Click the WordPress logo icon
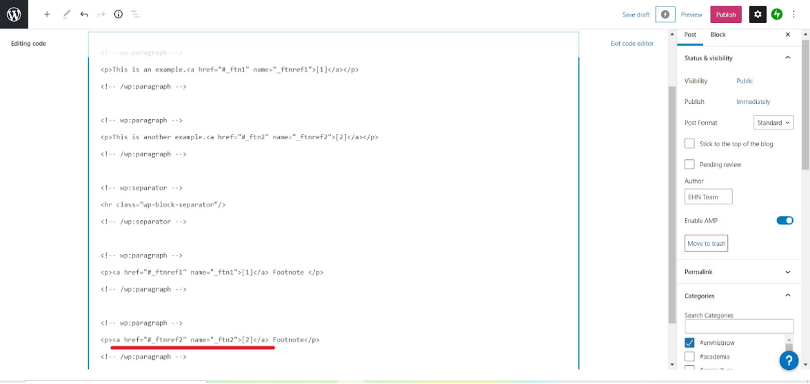Image resolution: width=810 pixels, height=384 pixels. pos(13,14)
